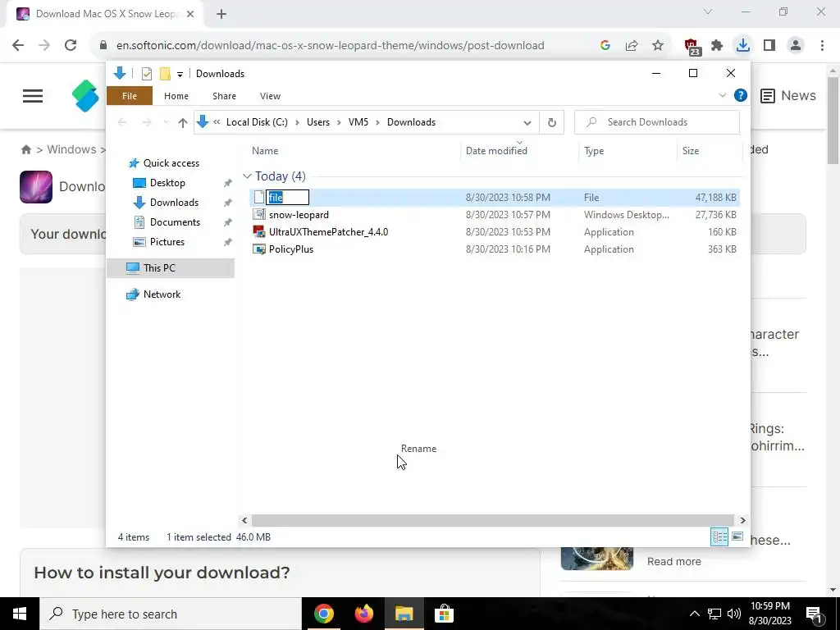Click the Google icon in address bar
Screen dimensions: 840x630
[605, 46]
